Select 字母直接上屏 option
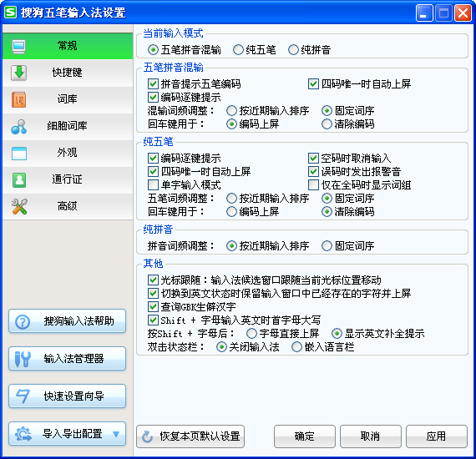The height and width of the screenshot is (459, 476). [251, 334]
